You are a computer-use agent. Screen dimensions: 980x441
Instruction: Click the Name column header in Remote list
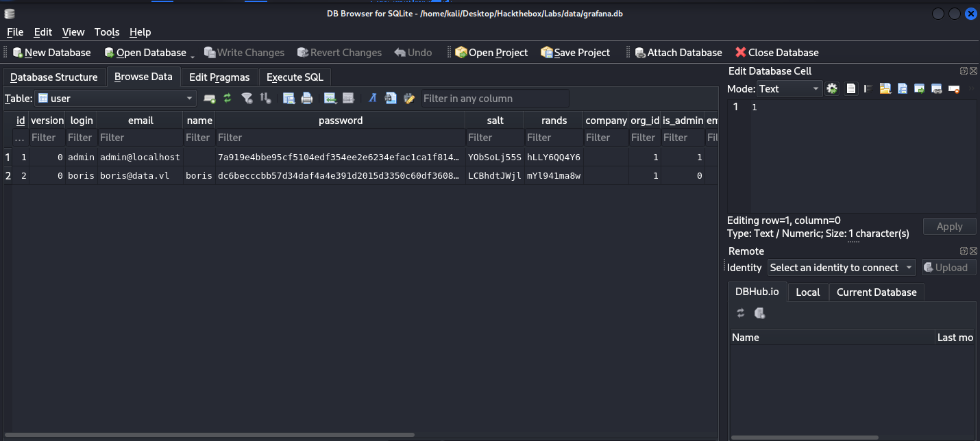point(832,337)
